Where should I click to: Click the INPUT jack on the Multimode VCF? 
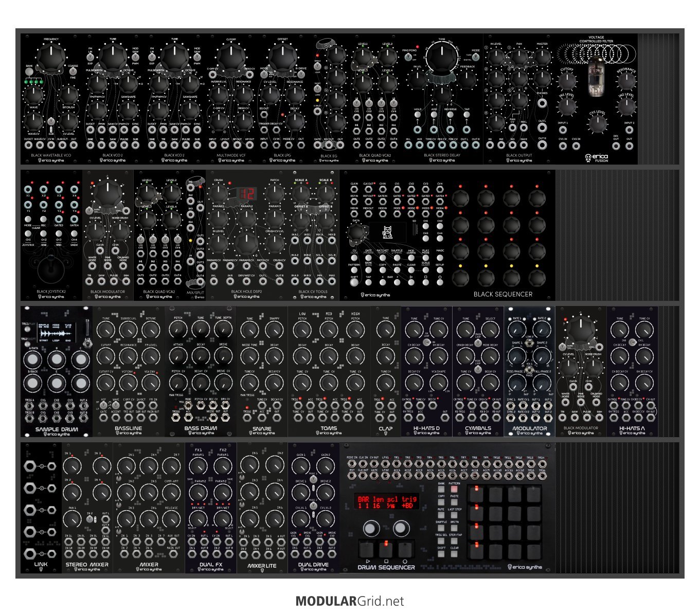[212, 145]
